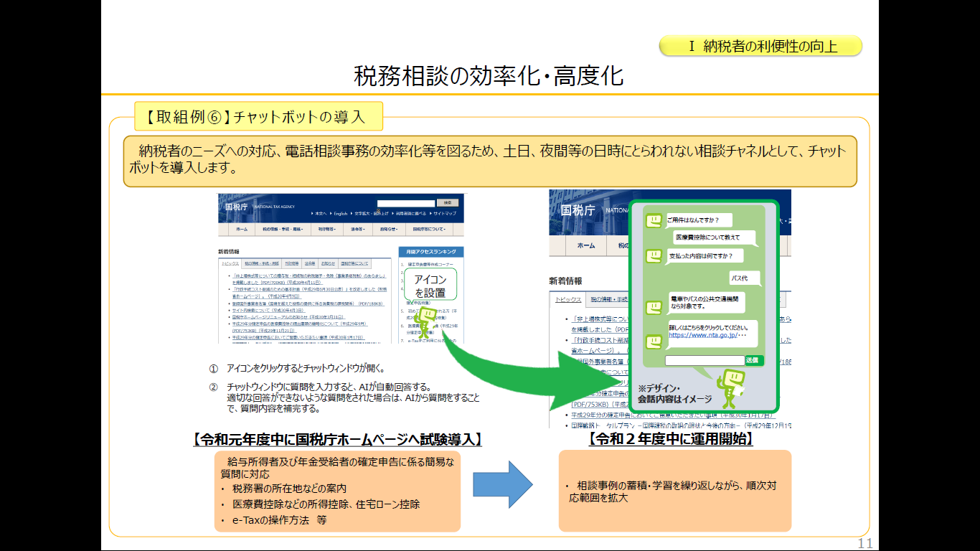Click bot avatar beside ご用件はなんですか？ message

pyautogui.click(x=654, y=220)
